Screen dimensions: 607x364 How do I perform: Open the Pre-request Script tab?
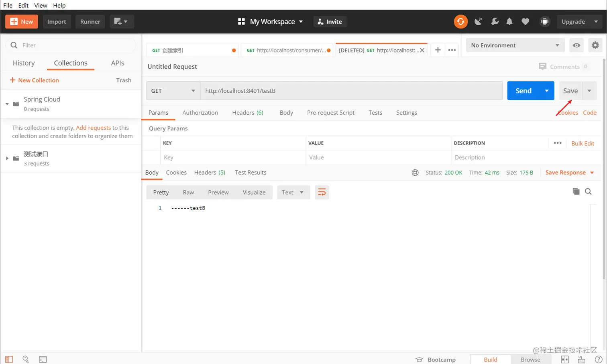(331, 113)
